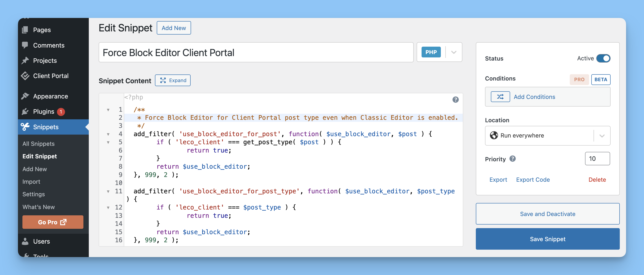This screenshot has height=275, width=644.
Task: Click the Appearance brush icon
Action: (25, 96)
